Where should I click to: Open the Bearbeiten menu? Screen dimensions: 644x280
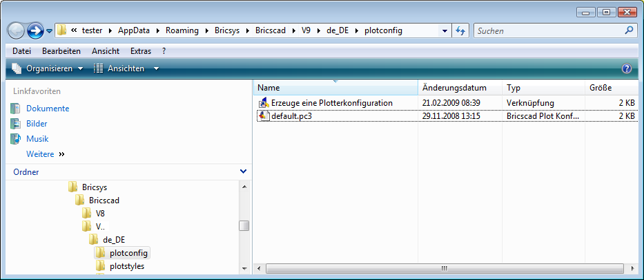point(61,51)
